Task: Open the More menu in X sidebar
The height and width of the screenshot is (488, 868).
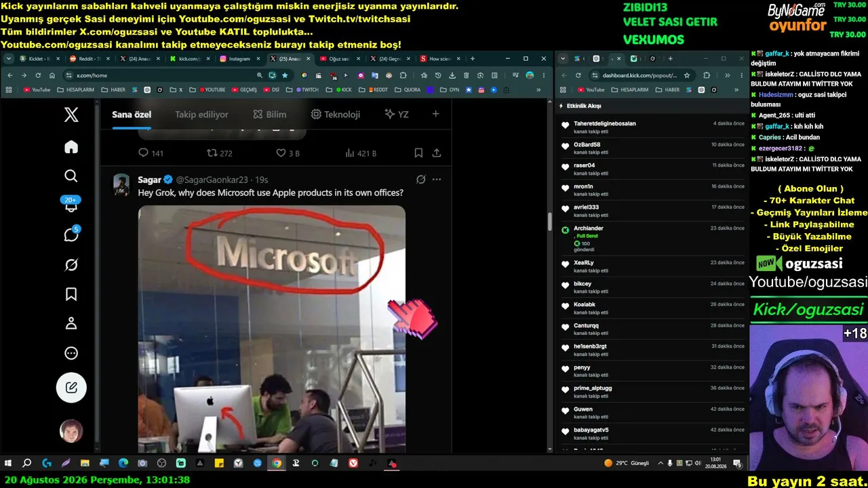Action: pos(71,353)
